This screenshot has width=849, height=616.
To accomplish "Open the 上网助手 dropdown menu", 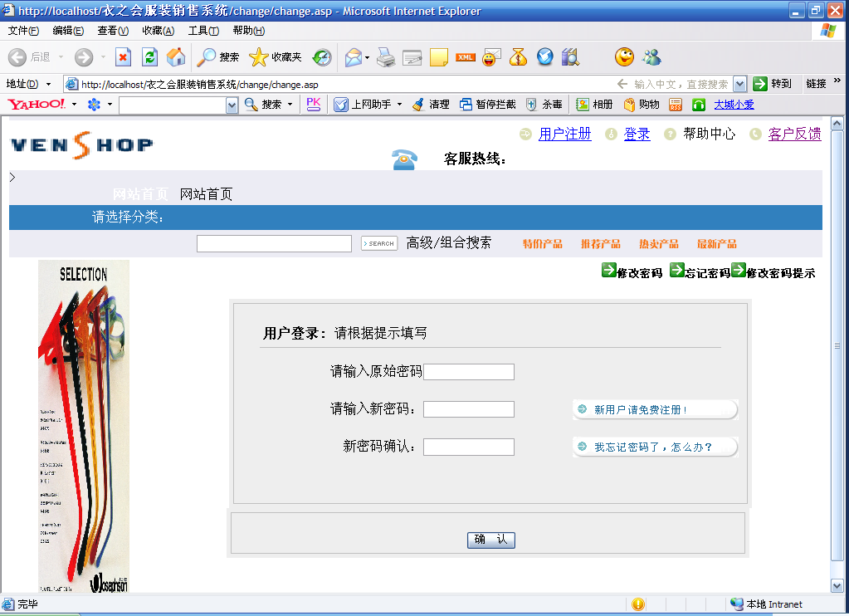I will pos(399,104).
